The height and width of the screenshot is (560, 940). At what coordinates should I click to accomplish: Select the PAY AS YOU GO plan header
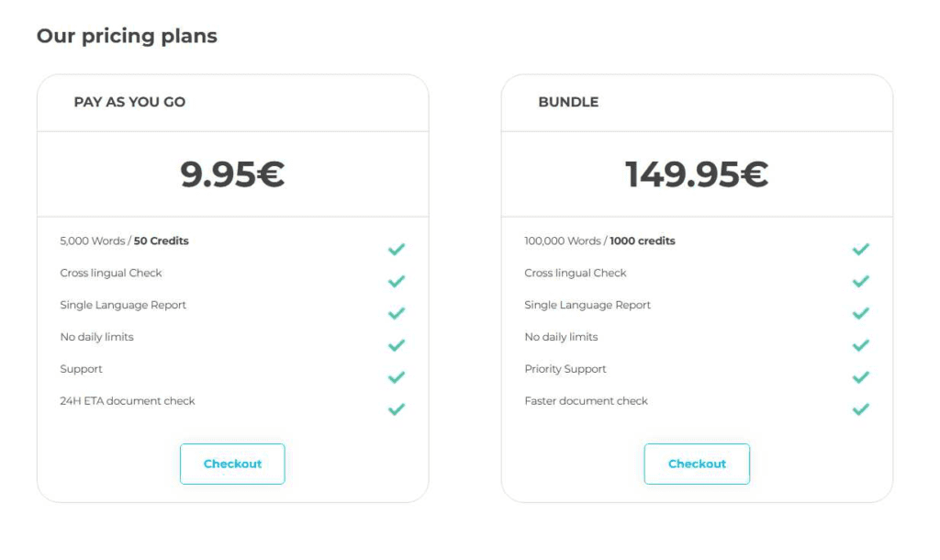pyautogui.click(x=129, y=102)
